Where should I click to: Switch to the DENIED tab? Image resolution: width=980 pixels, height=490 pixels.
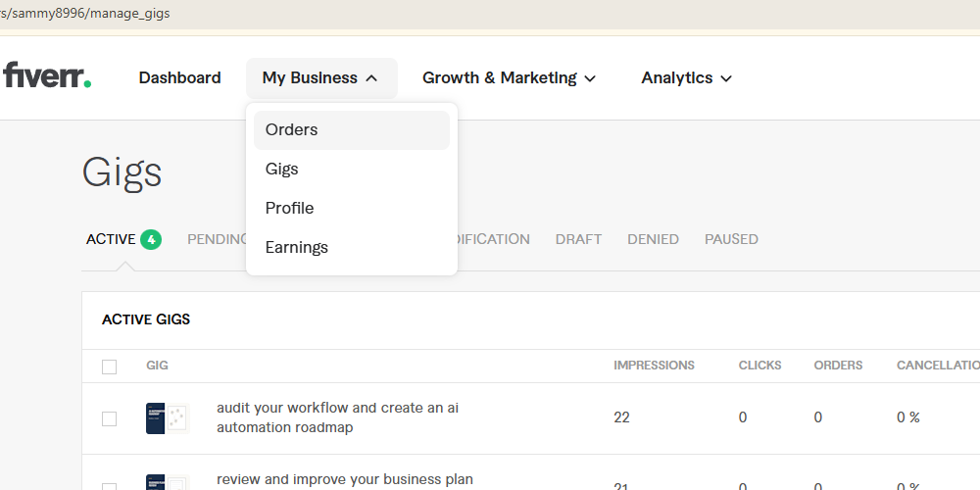pos(653,239)
